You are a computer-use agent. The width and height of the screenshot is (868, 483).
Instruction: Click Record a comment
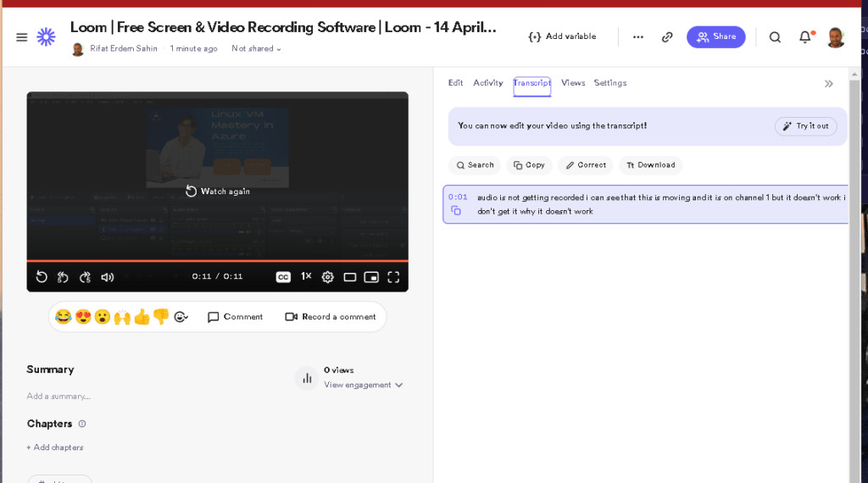point(331,317)
